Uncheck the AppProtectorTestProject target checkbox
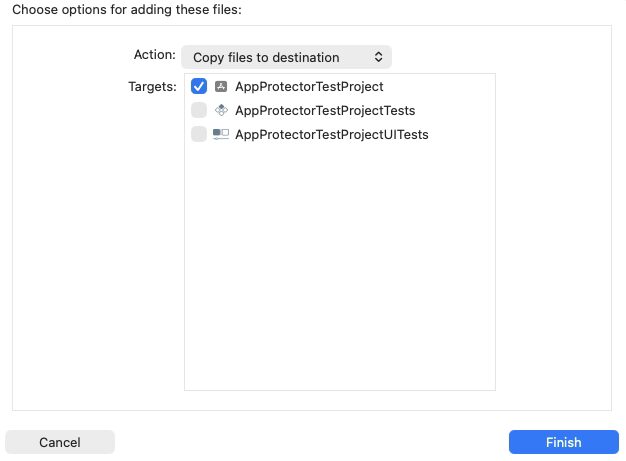 (x=199, y=86)
